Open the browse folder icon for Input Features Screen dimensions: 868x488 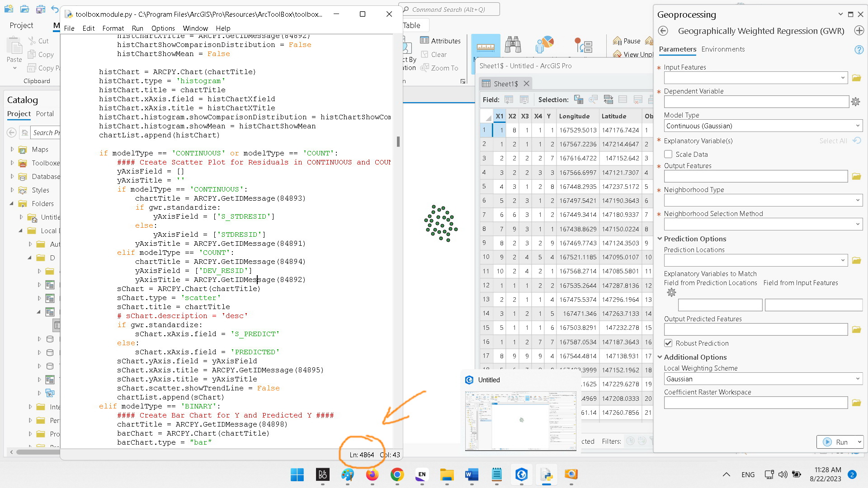(857, 78)
